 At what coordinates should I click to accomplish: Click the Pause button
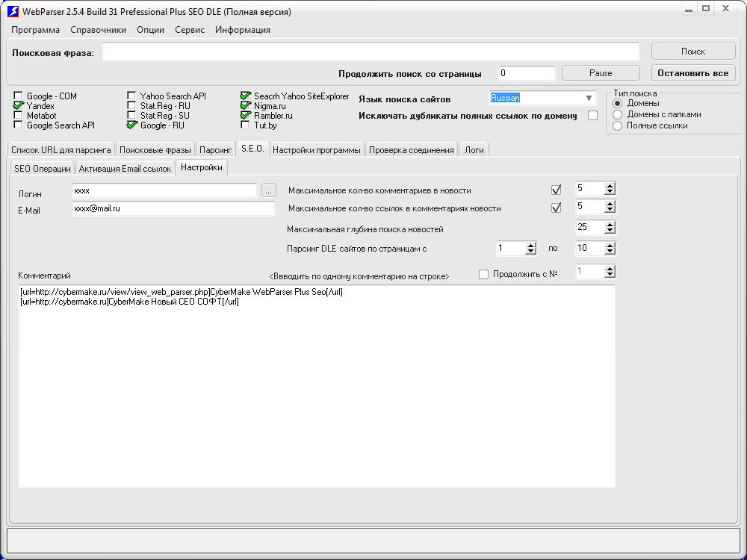601,73
